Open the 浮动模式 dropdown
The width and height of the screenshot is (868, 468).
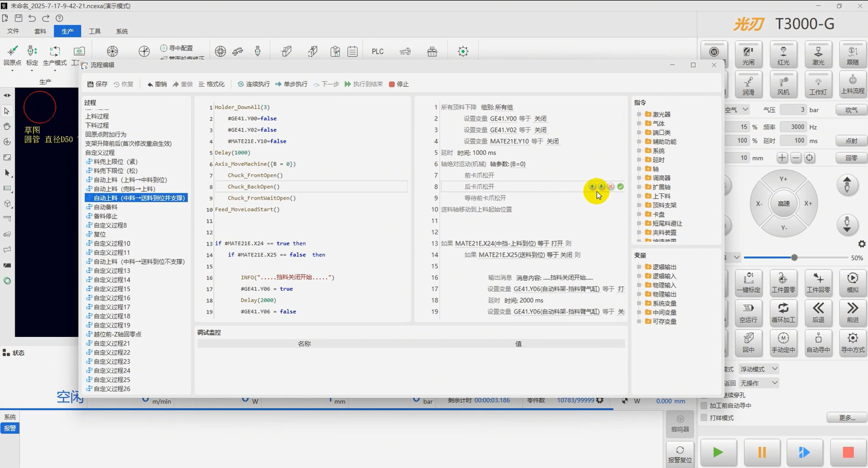click(759, 369)
